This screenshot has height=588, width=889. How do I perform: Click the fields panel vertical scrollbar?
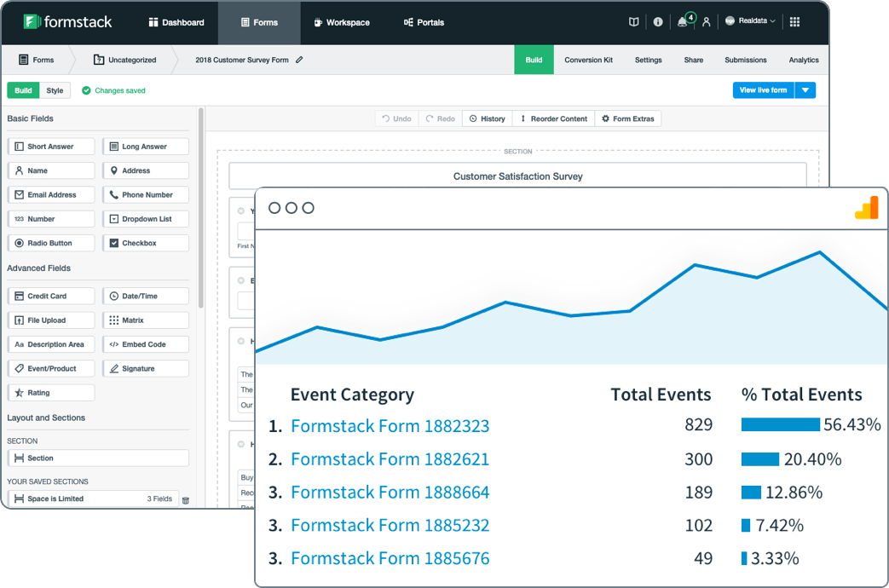pyautogui.click(x=200, y=208)
